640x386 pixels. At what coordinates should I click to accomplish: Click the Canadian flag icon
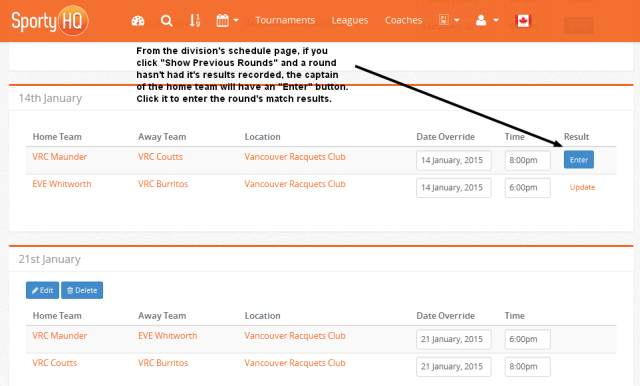click(x=523, y=20)
